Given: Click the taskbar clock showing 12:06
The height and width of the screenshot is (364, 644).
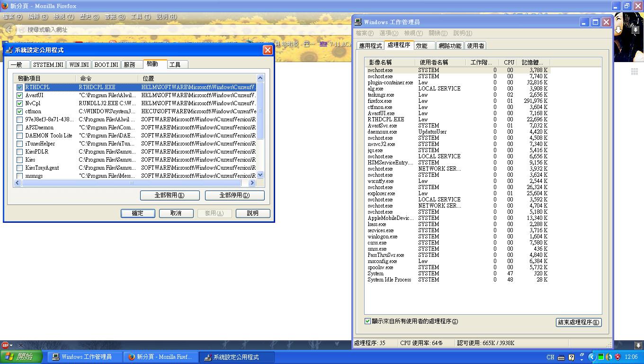Looking at the screenshot, I should [x=631, y=357].
